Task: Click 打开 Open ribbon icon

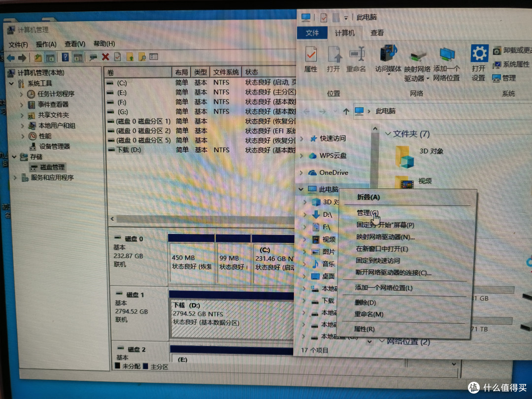Action: (333, 60)
